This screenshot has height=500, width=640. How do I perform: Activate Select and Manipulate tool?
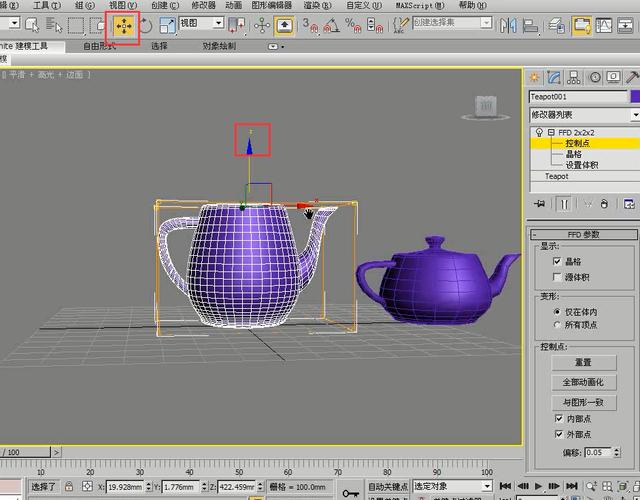point(262,25)
